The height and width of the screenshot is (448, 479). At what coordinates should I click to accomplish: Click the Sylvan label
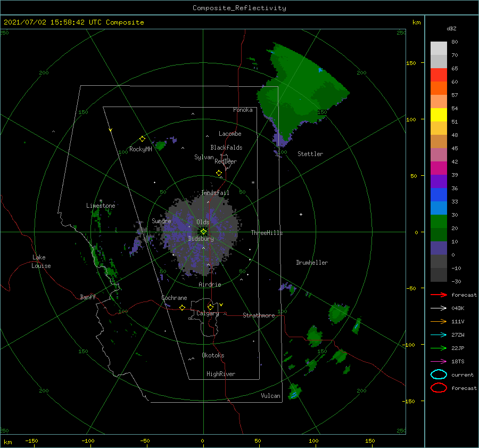pos(204,158)
